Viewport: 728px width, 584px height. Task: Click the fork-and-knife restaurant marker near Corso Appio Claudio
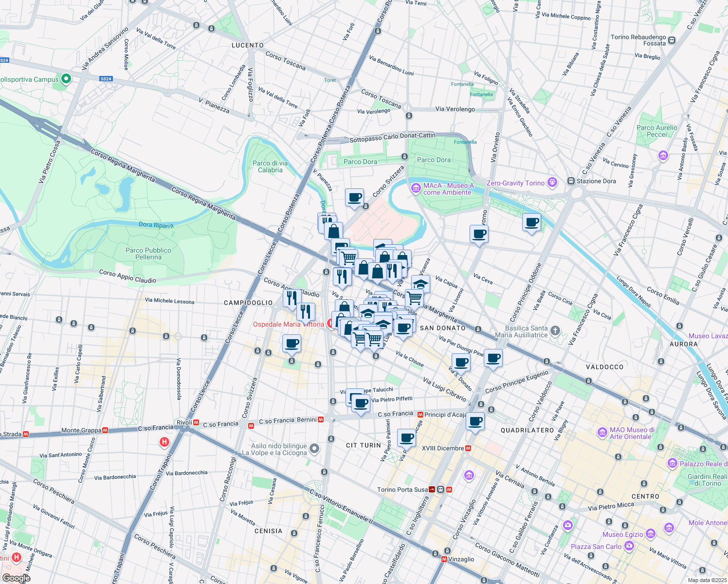(291, 297)
